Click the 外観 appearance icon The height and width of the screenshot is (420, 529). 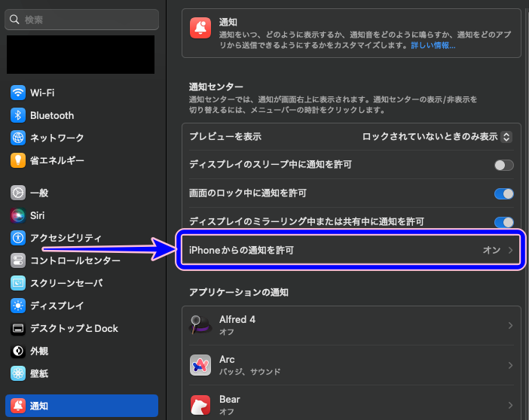point(18,351)
